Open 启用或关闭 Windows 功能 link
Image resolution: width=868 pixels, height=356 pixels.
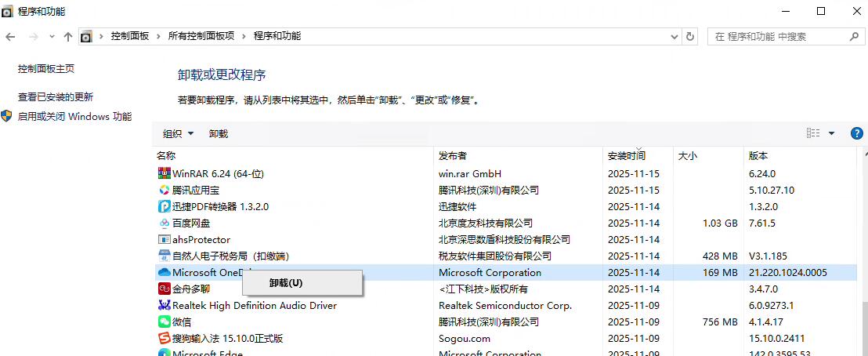pos(74,117)
